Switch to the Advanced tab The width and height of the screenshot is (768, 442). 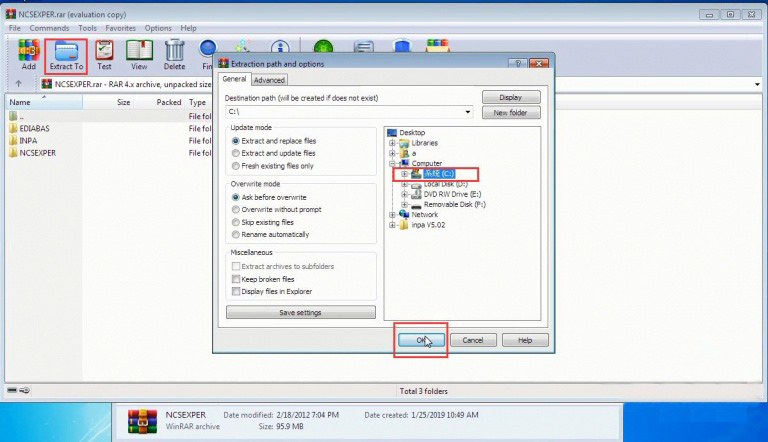(269, 80)
